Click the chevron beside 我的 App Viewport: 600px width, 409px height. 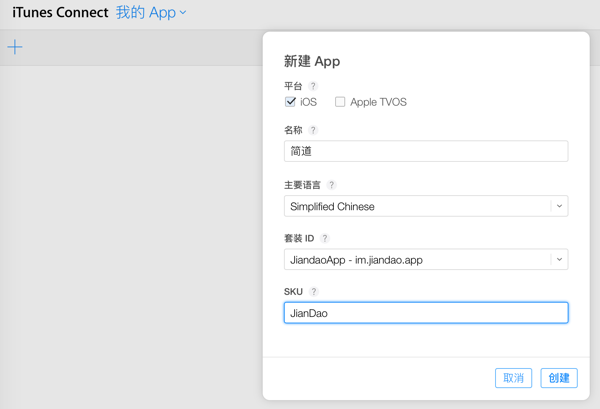pyautogui.click(x=183, y=14)
